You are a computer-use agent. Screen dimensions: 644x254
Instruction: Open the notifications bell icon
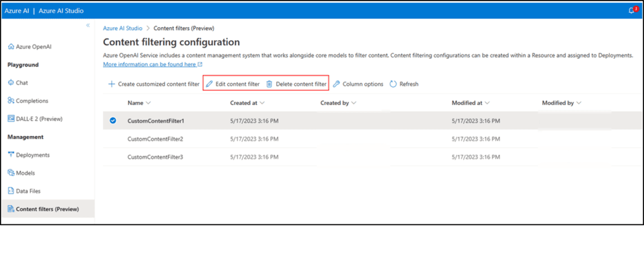click(x=631, y=11)
